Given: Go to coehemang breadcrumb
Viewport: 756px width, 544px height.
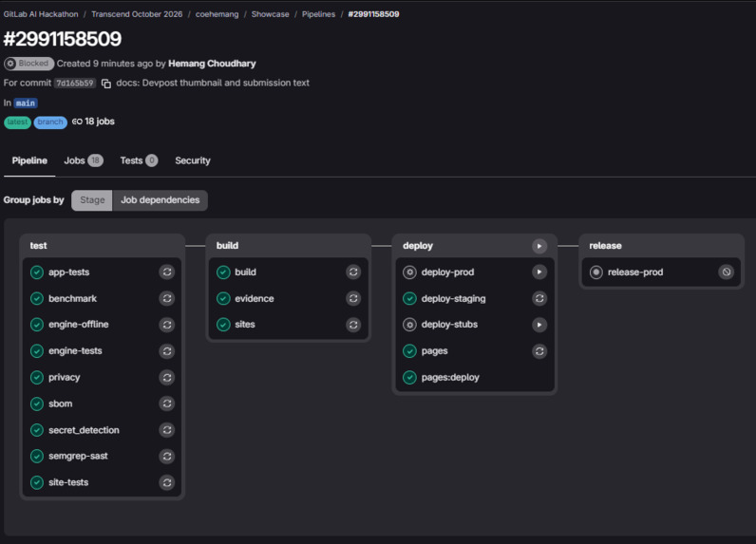Looking at the screenshot, I should point(217,14).
